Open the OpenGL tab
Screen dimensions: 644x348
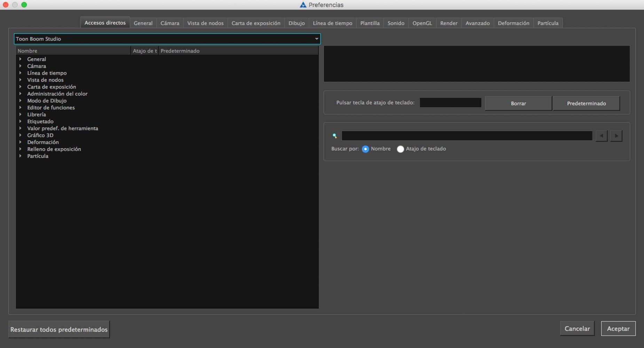[x=422, y=23]
